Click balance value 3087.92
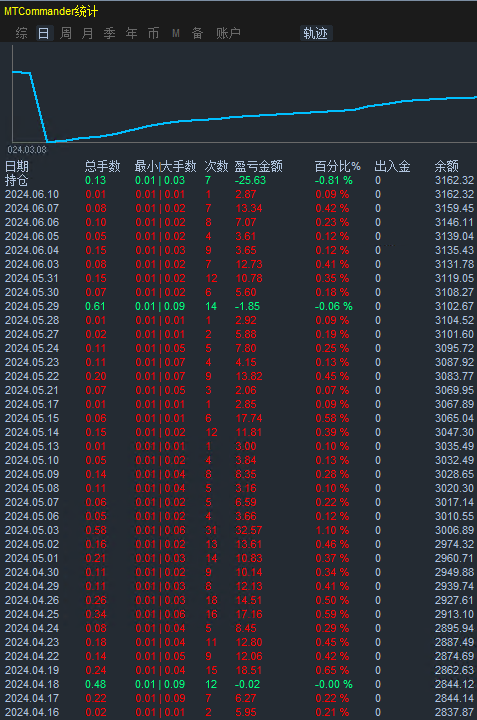This screenshot has width=477, height=720. tap(455, 362)
